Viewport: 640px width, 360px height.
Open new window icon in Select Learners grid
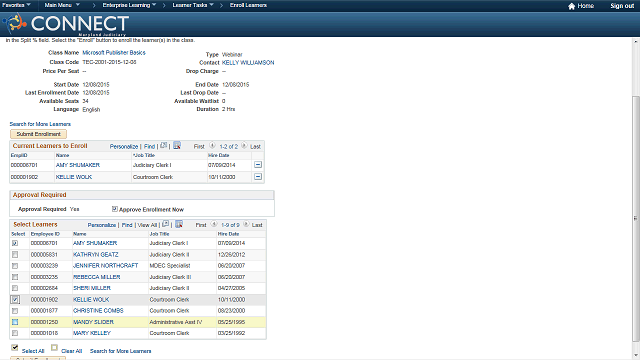pyautogui.click(x=165, y=224)
